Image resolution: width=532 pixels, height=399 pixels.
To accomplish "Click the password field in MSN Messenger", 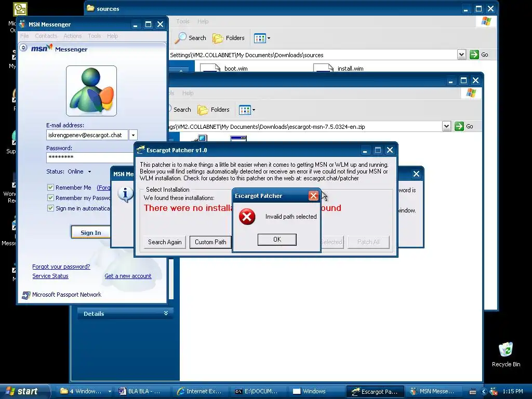I will point(90,157).
